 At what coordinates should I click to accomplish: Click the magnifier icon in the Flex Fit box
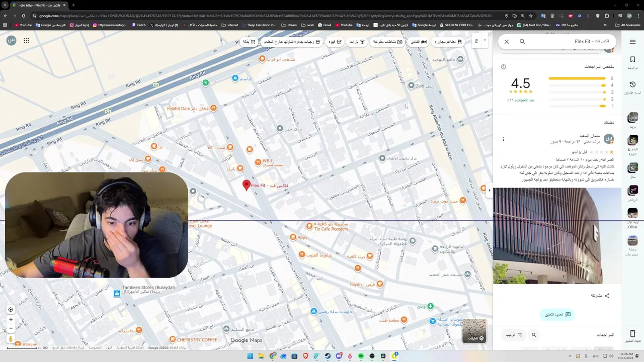coord(522,42)
